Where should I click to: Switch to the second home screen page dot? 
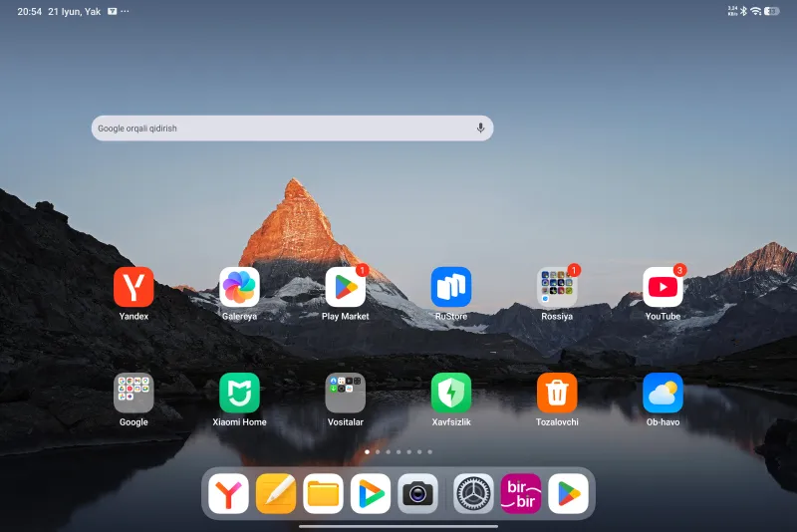pos(378,451)
